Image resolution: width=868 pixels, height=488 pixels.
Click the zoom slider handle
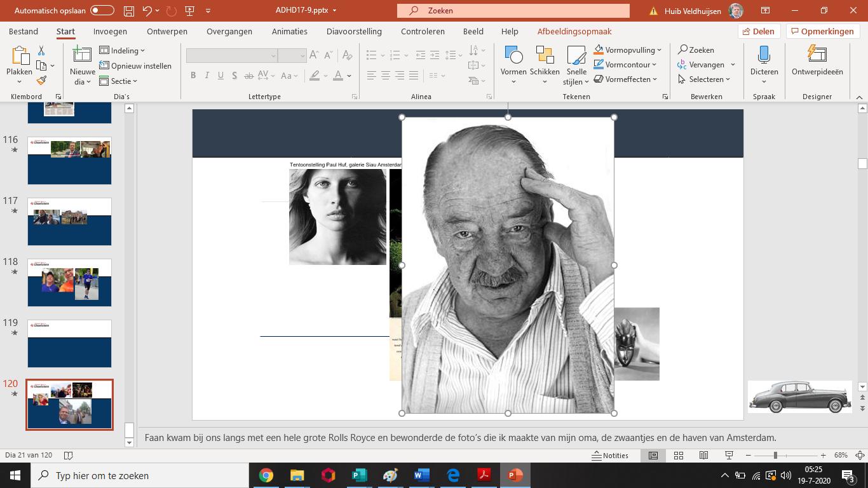click(x=775, y=456)
